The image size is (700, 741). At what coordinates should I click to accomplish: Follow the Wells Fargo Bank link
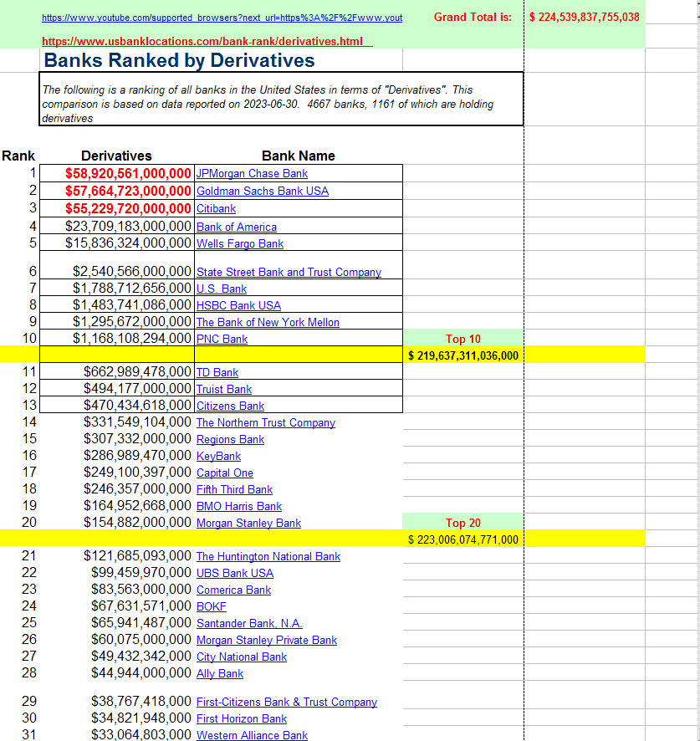click(x=240, y=244)
